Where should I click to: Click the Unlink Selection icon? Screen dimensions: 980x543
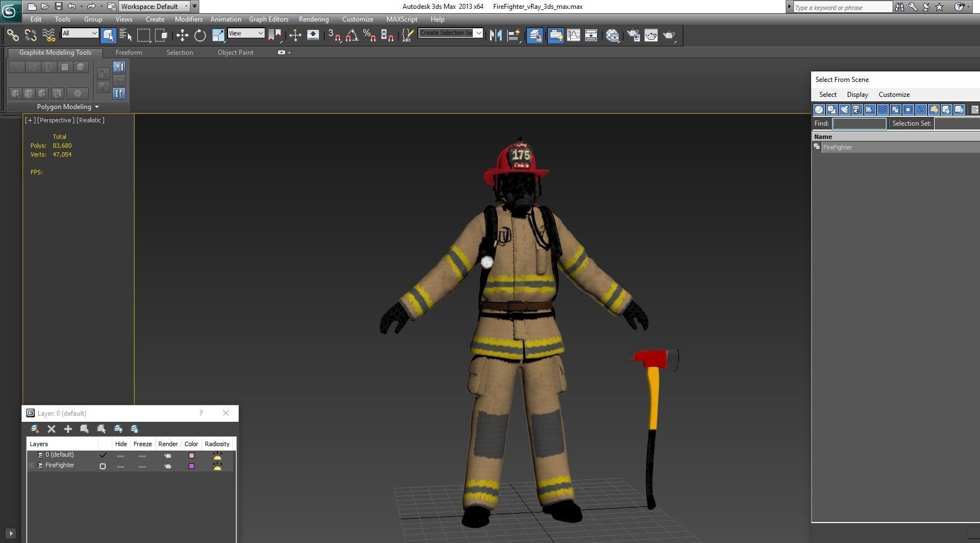pyautogui.click(x=30, y=35)
